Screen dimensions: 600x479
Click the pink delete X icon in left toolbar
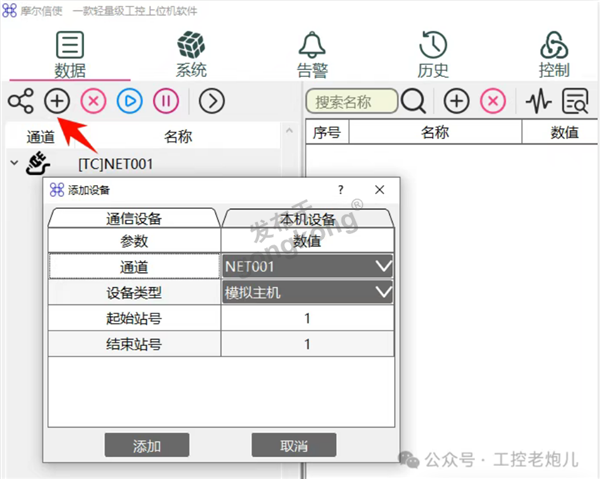pyautogui.click(x=93, y=101)
